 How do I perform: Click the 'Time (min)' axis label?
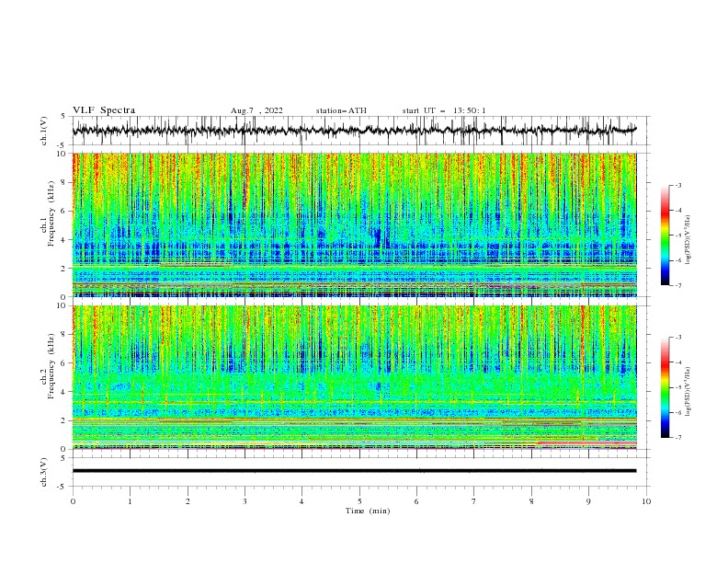[x=368, y=511]
